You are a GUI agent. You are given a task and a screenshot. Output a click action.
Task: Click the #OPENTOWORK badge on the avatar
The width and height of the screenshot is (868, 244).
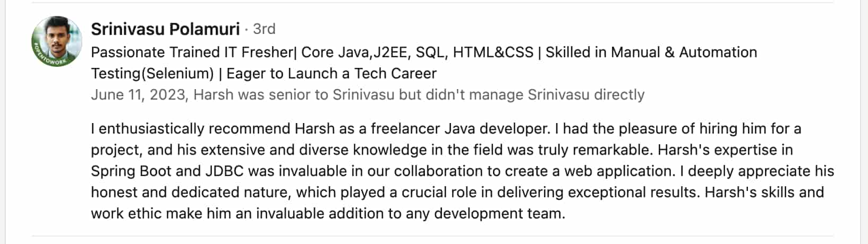click(51, 57)
